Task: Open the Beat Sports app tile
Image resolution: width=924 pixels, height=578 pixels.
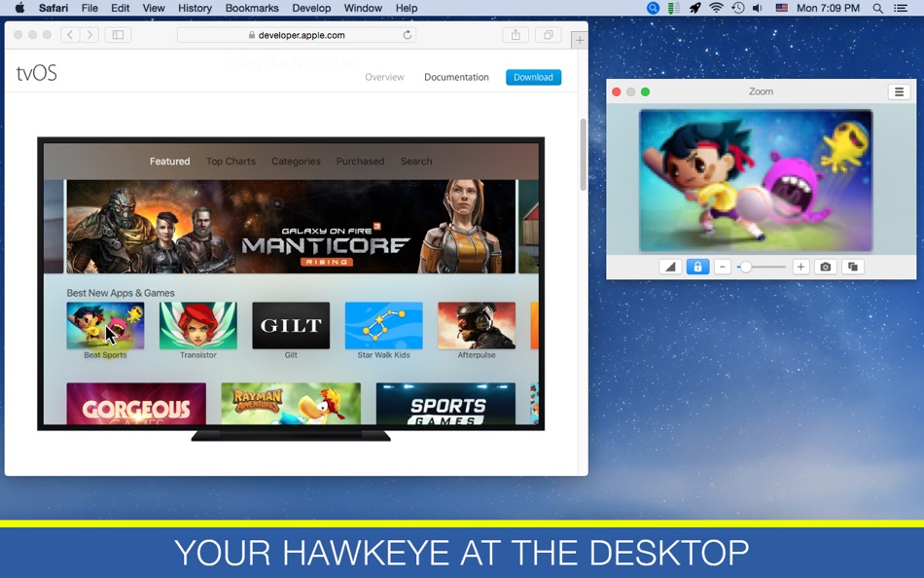Action: point(105,326)
